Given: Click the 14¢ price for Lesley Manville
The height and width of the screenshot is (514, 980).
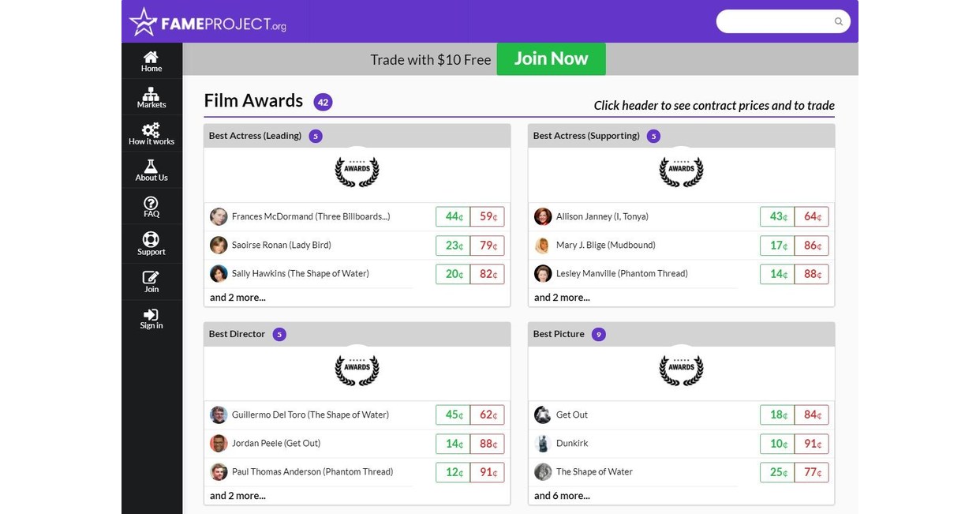Looking at the screenshot, I should click(x=777, y=274).
